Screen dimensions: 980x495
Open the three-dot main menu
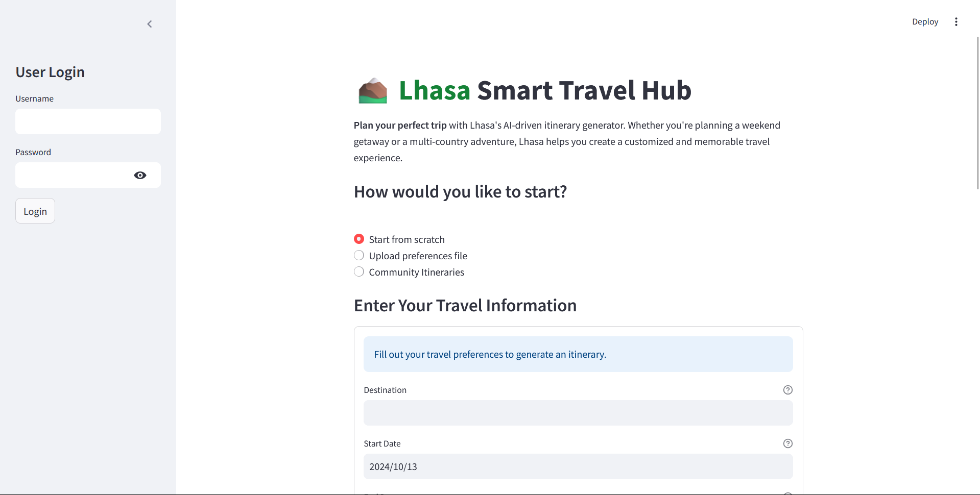956,21
